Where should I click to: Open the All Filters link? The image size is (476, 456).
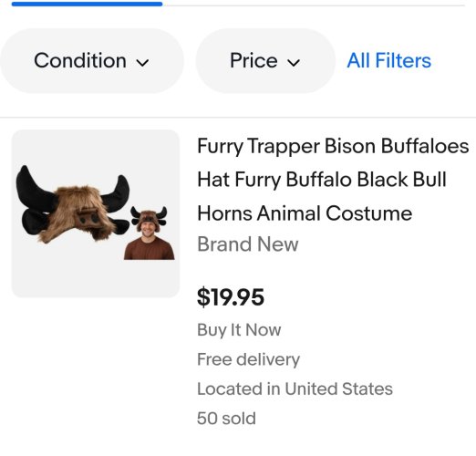[389, 60]
